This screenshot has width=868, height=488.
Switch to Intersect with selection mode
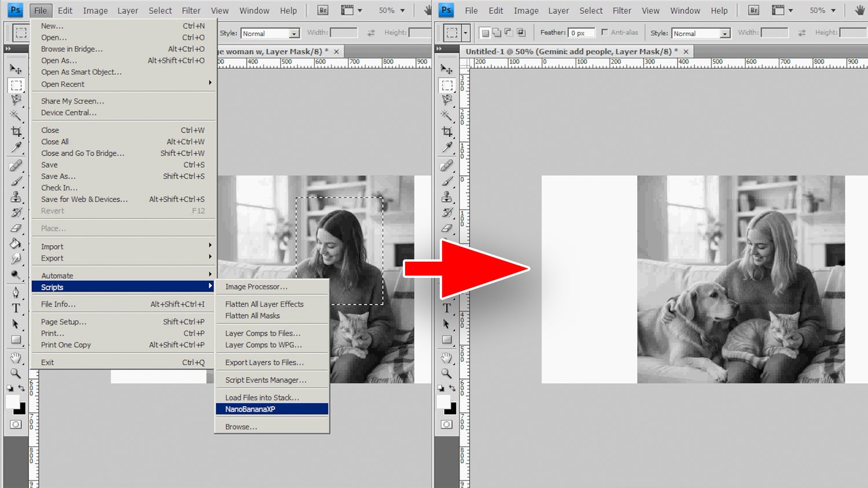coord(520,33)
